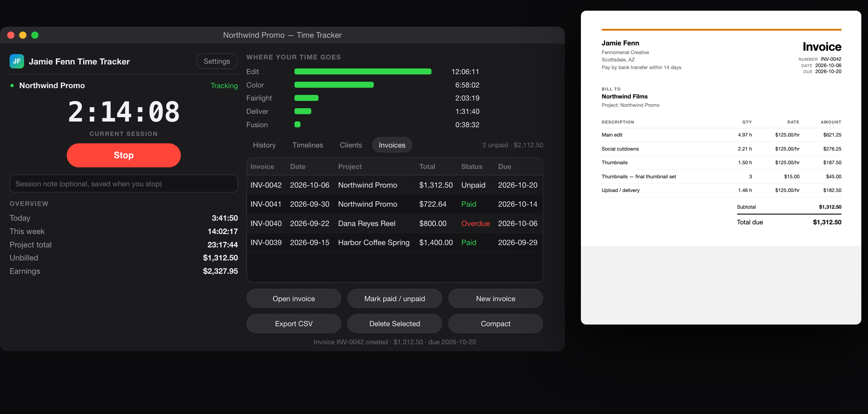Click the 2:14:08 session timer
This screenshot has width=868, height=414.
[x=124, y=112]
